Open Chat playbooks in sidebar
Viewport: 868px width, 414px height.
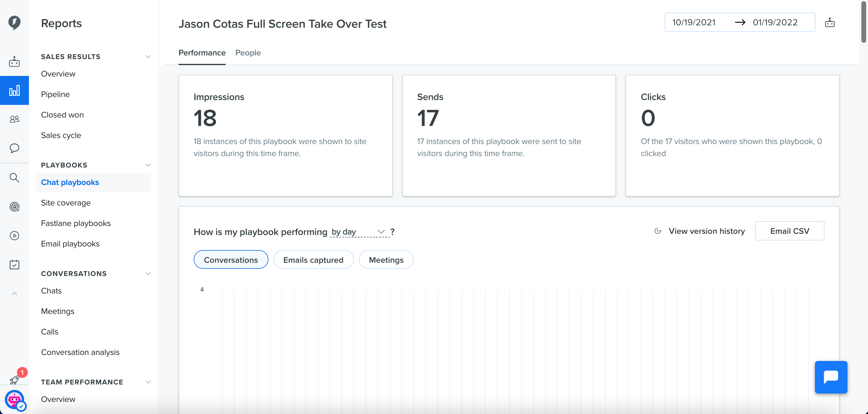pos(93,182)
